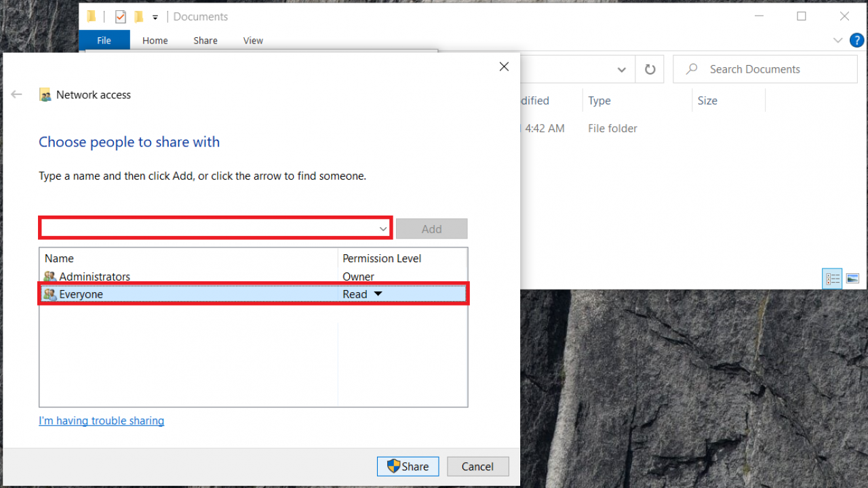
Task: Click the File folder type cell
Action: coord(612,128)
